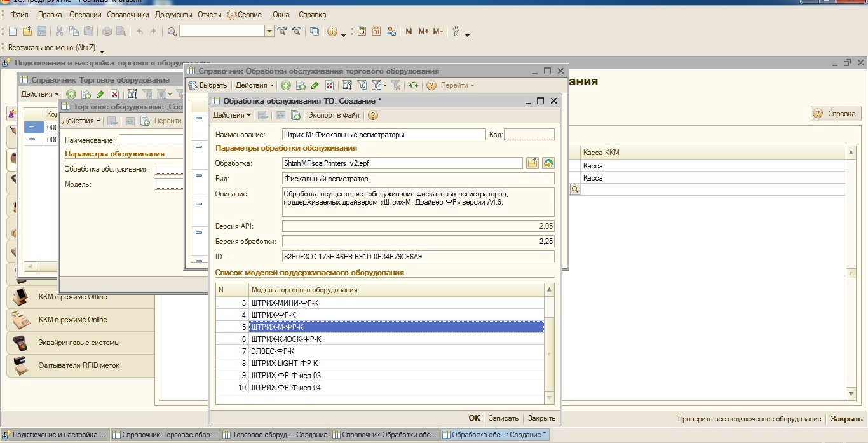Click the Записать button
Screen dimensions: 868x443
(x=503, y=418)
